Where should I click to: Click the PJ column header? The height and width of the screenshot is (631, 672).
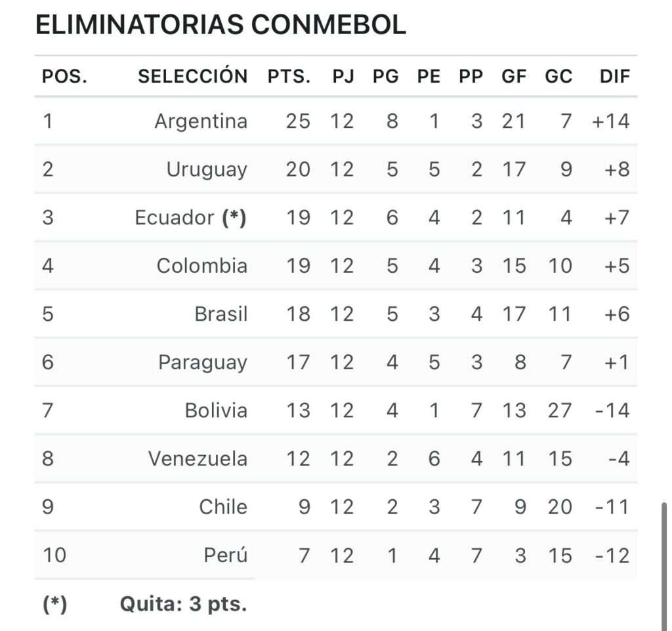click(x=343, y=76)
